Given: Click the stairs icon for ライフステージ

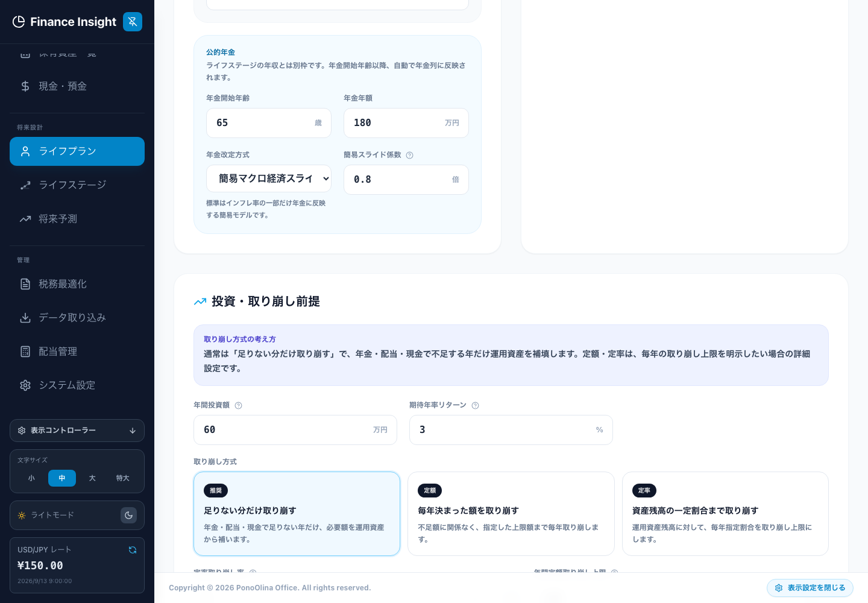Looking at the screenshot, I should (25, 185).
